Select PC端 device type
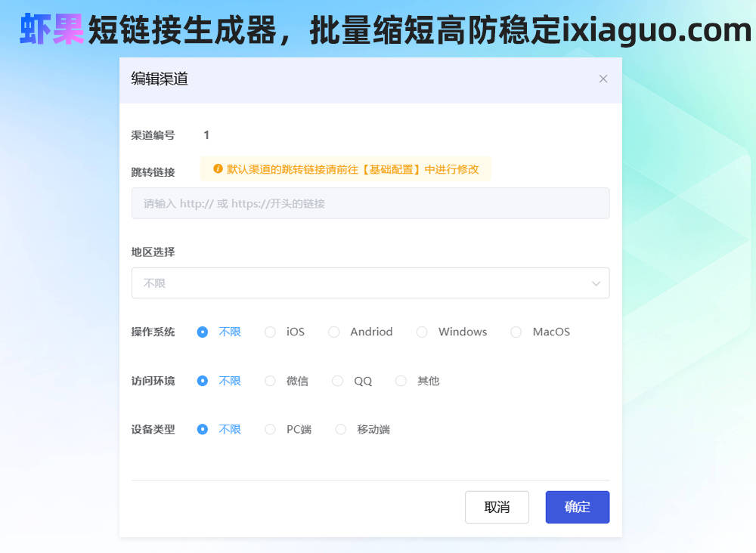756x553 pixels. click(x=288, y=429)
